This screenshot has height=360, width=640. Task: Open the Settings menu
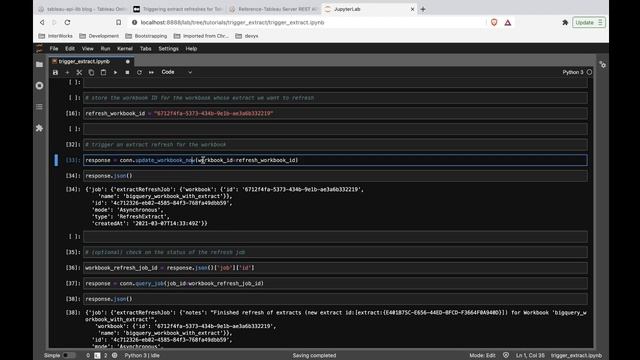(169, 49)
